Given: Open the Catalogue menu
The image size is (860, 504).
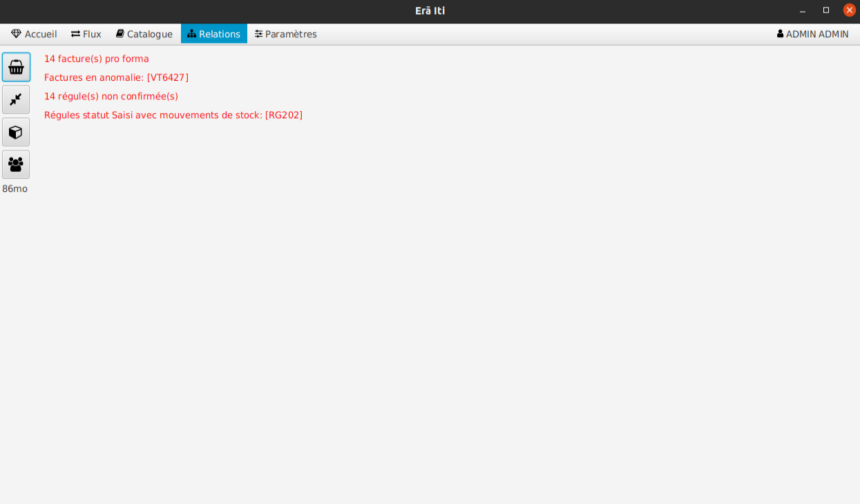Looking at the screenshot, I should point(144,34).
